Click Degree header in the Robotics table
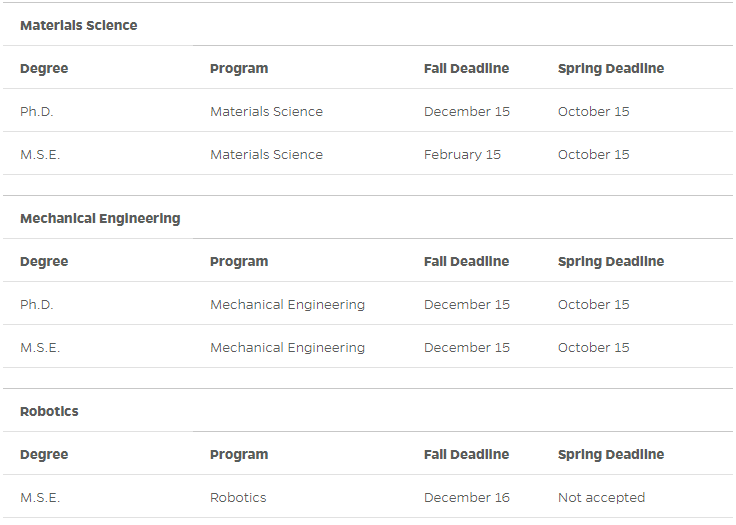 [44, 455]
